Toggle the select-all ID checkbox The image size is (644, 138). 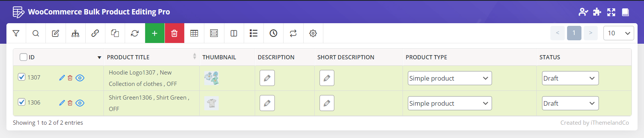24,57
